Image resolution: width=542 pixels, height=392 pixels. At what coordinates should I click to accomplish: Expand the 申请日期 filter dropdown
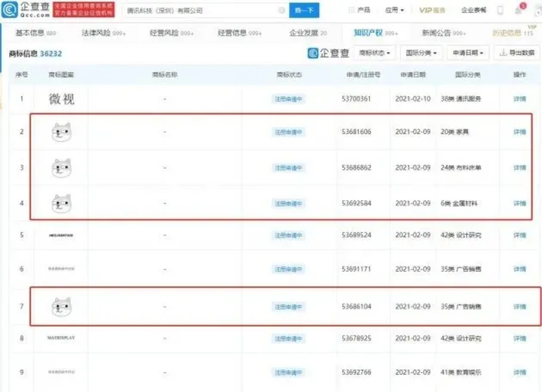[468, 53]
